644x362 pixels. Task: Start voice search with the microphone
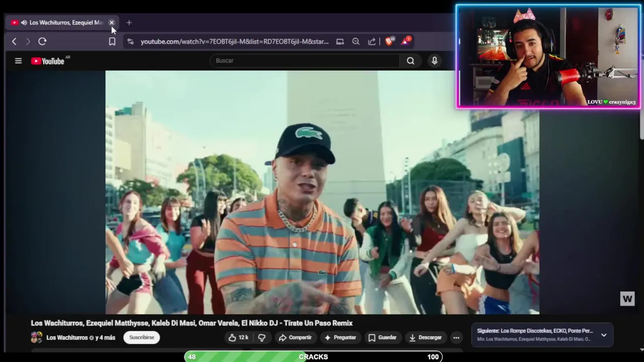tap(435, 61)
